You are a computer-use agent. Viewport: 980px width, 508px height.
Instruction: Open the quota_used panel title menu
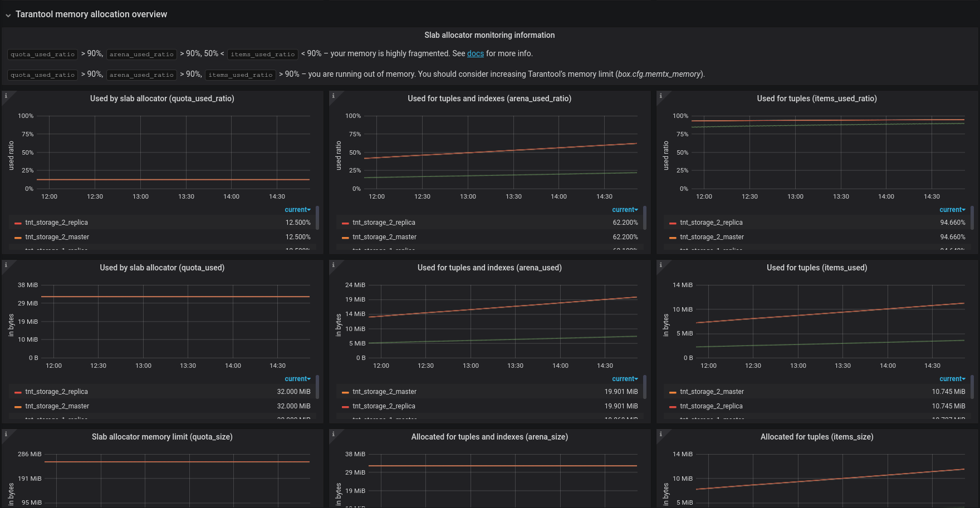162,268
